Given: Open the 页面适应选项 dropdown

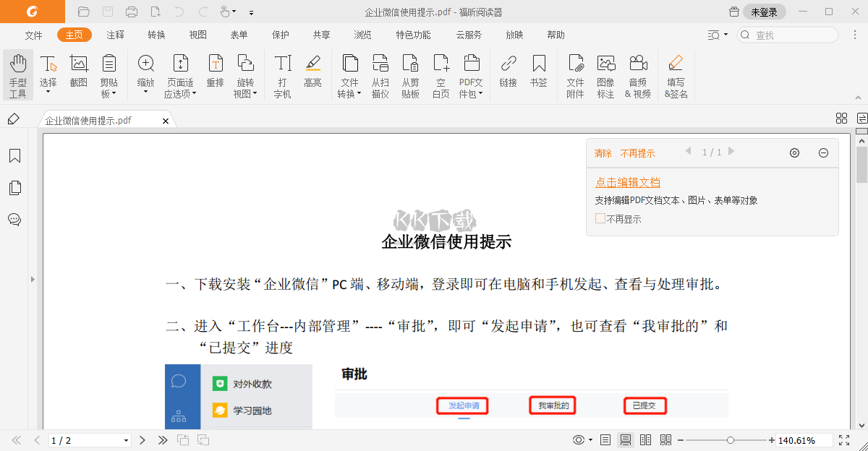Looking at the screenshot, I should click(x=180, y=72).
